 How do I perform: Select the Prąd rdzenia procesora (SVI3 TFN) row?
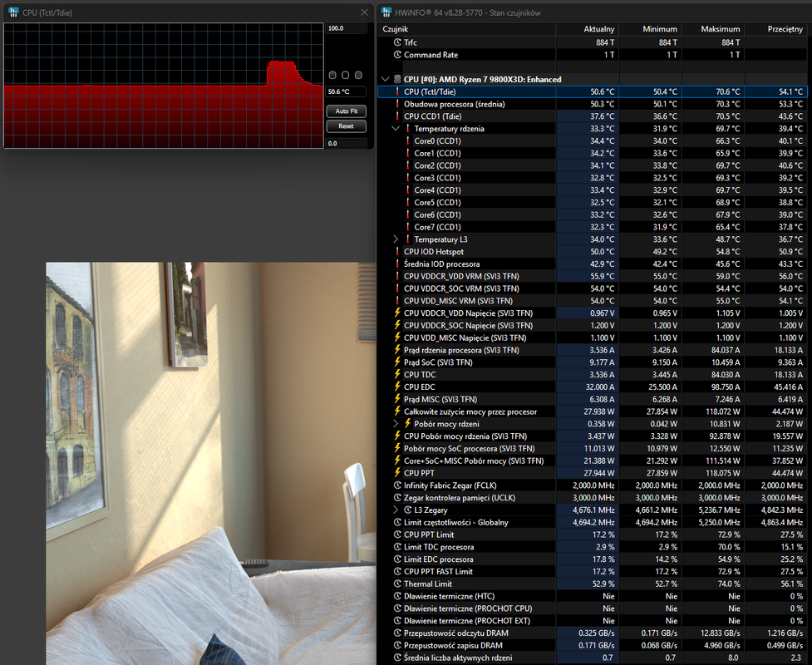593,350
